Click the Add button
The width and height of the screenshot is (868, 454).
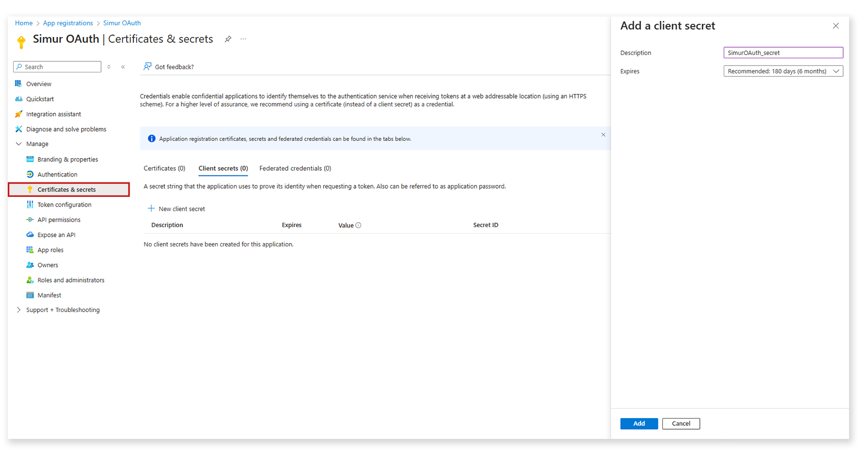tap(639, 423)
